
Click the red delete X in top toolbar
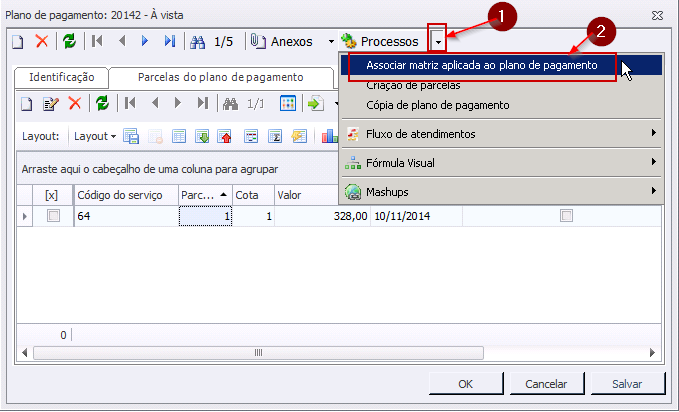[42, 41]
